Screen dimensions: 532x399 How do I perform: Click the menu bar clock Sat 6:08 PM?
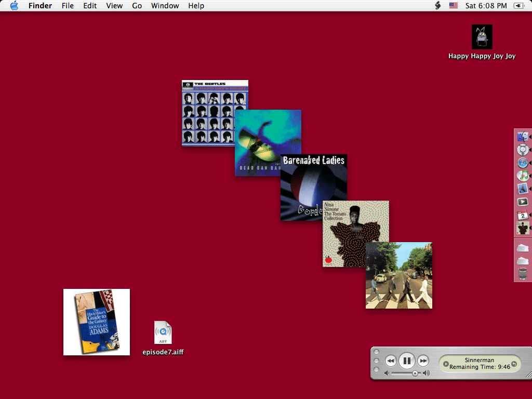(x=486, y=5)
